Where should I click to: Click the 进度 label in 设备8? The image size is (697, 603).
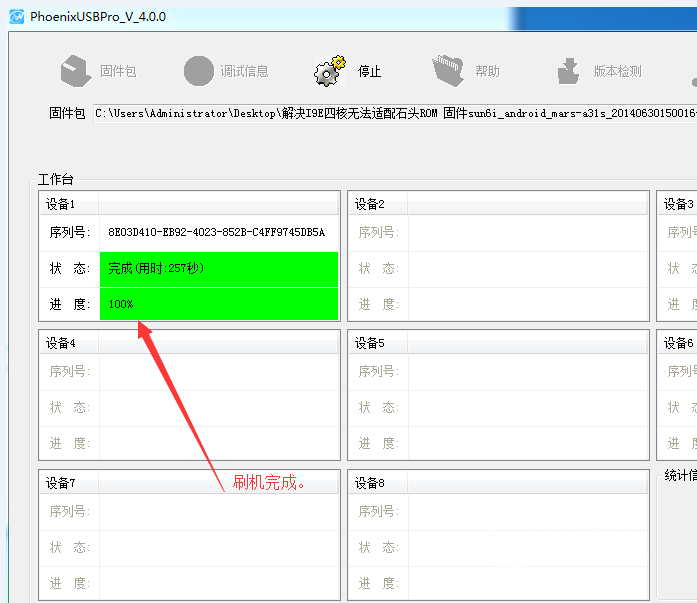click(379, 583)
